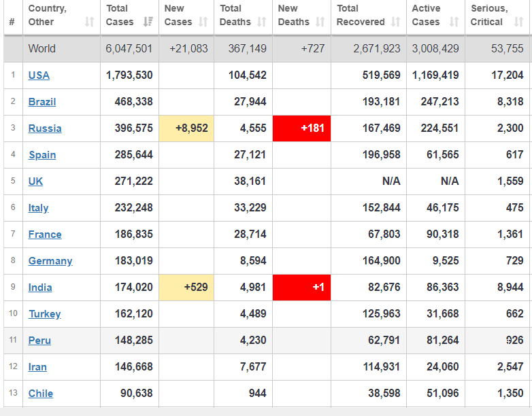Click the Serious, Critical sort icon

point(522,22)
